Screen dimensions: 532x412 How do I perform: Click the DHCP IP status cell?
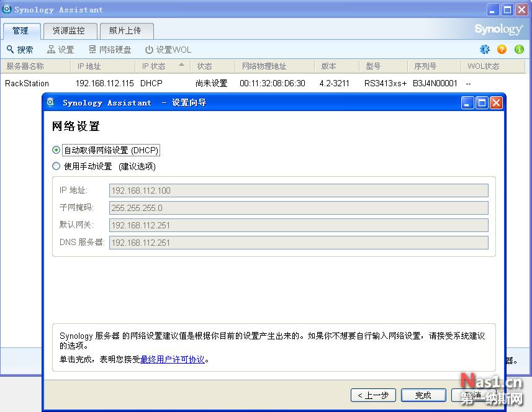click(x=151, y=83)
